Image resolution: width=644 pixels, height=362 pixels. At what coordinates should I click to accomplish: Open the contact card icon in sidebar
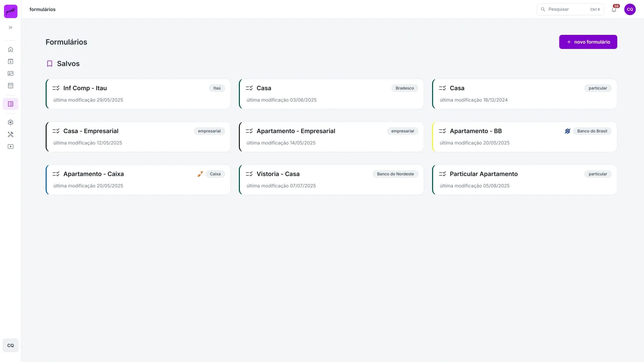(11, 73)
